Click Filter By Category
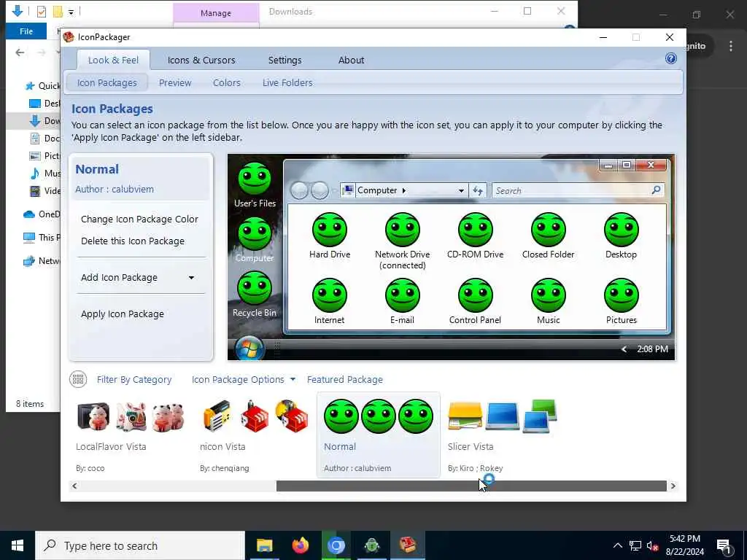This screenshot has width=747, height=560. click(x=134, y=379)
